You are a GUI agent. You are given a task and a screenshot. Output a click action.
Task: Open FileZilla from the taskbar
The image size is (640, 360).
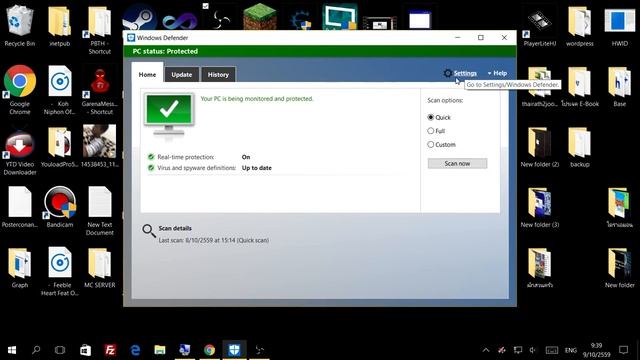110,350
